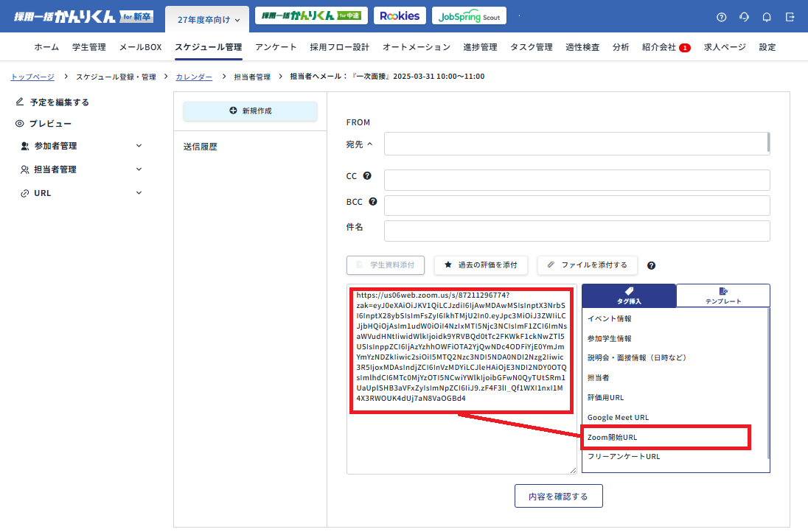This screenshot has height=532, width=808.
Task: Click the 内容を確認する button
Action: point(558,496)
